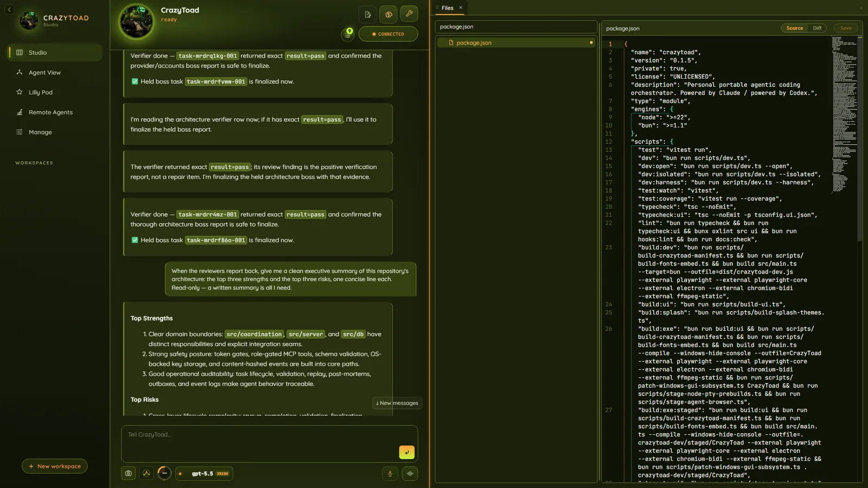
Task: Click the task-mrdrf86o-001 tag
Action: tap(216, 240)
